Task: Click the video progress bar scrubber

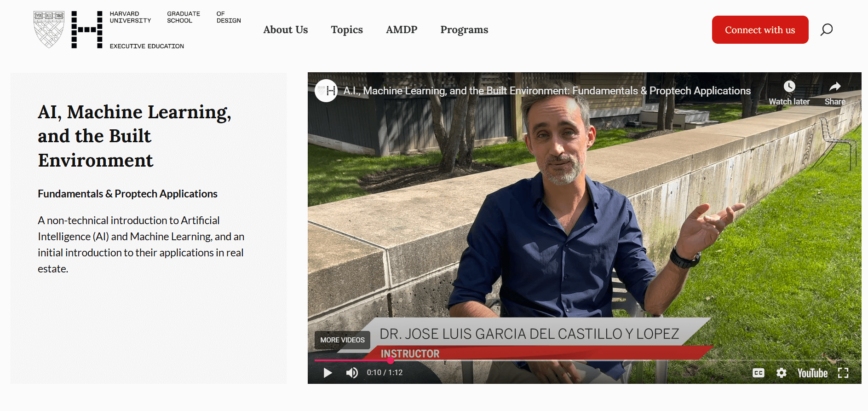Action: pos(391,360)
